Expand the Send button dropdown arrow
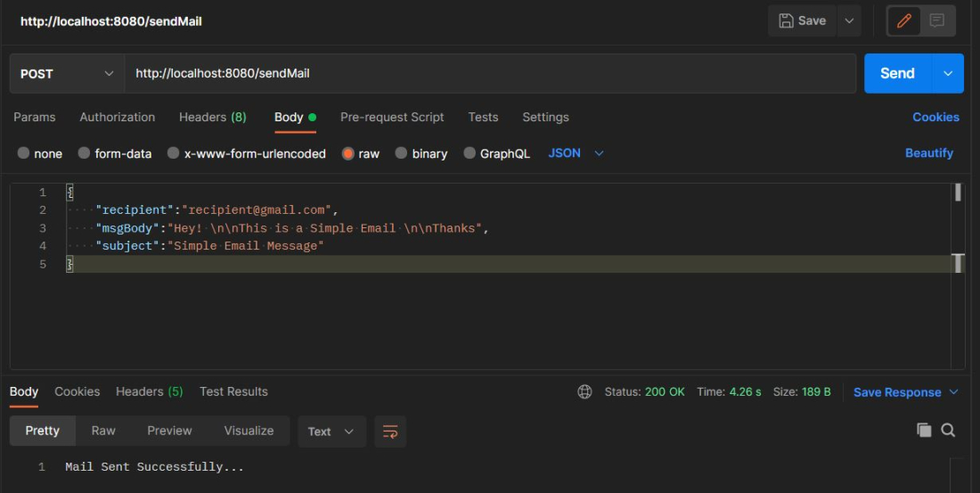The height and width of the screenshot is (493, 980). 948,73
